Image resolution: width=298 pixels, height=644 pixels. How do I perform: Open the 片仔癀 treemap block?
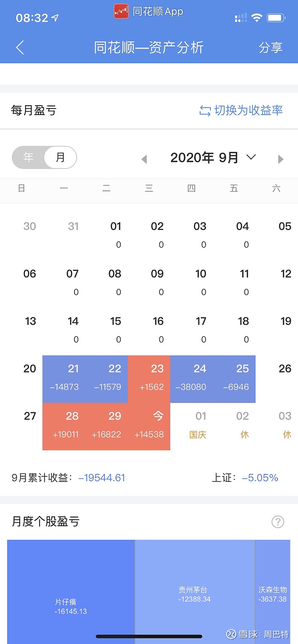(71, 592)
